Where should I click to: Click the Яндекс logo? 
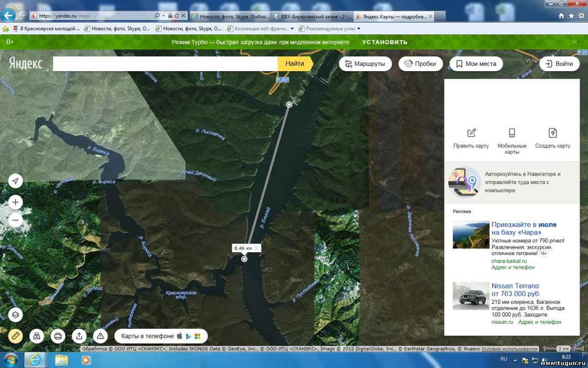click(25, 64)
